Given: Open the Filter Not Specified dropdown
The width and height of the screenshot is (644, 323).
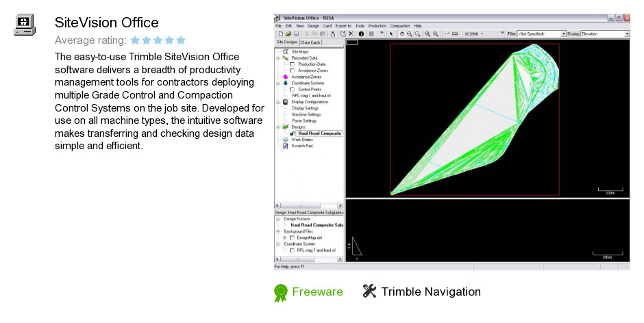Looking at the screenshot, I should pos(563,34).
